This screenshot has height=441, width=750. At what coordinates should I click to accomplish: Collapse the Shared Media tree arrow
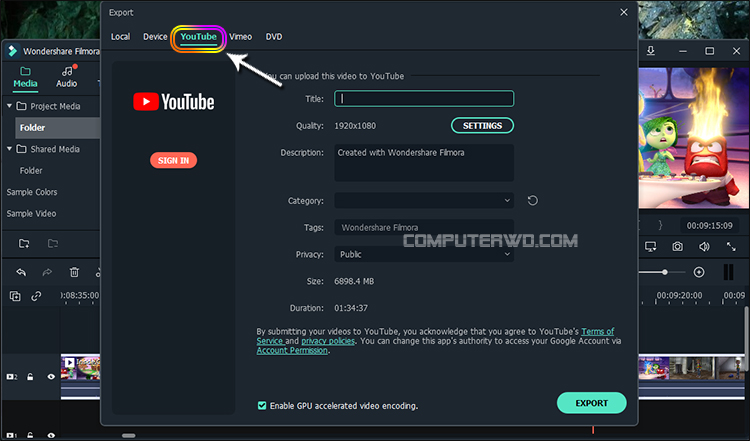(x=9, y=149)
